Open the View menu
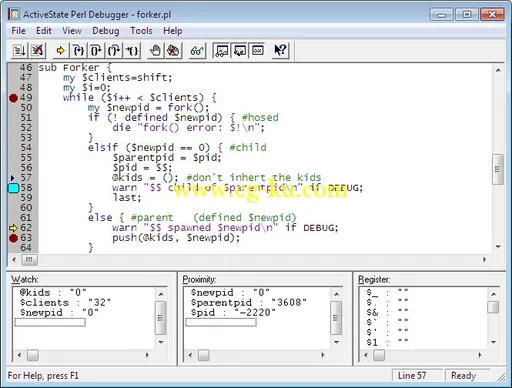Screen dimensions: 512x388 [x=72, y=31]
